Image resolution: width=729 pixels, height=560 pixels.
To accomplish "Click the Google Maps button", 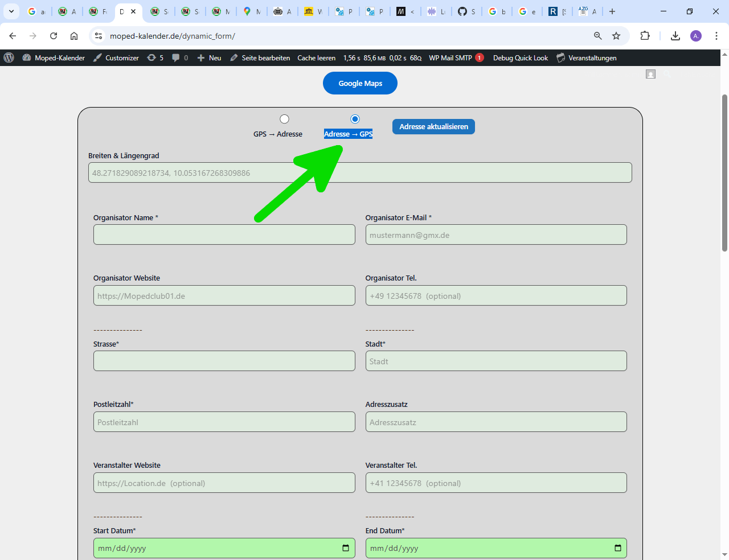I will coord(360,83).
